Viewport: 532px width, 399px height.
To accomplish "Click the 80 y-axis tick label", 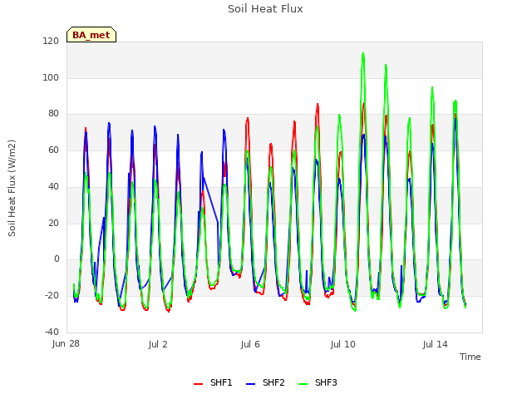I will [x=53, y=114].
